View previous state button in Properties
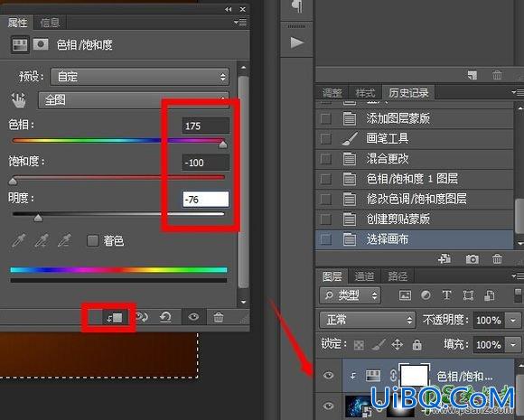Viewport: 524px width, 420px height. (141, 317)
